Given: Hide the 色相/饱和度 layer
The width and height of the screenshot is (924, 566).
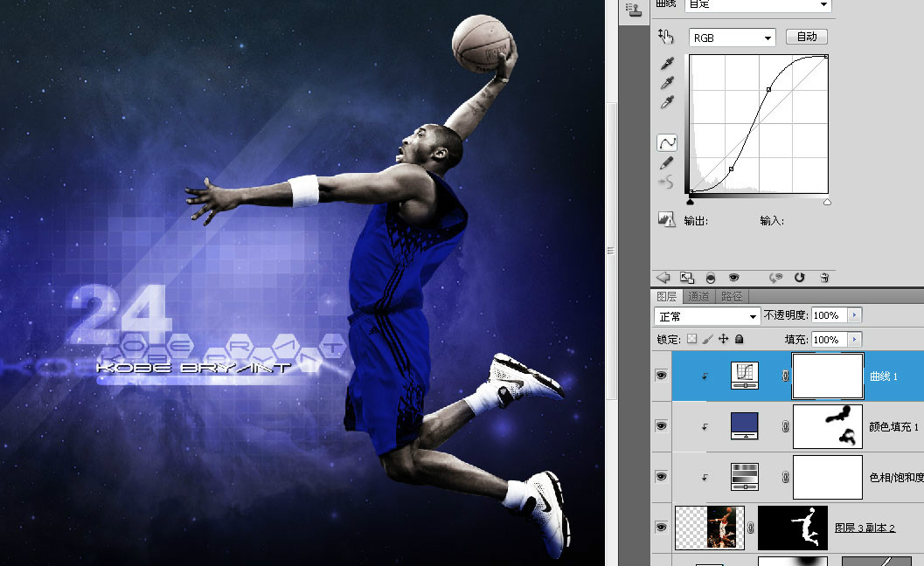Looking at the screenshot, I should tap(661, 477).
